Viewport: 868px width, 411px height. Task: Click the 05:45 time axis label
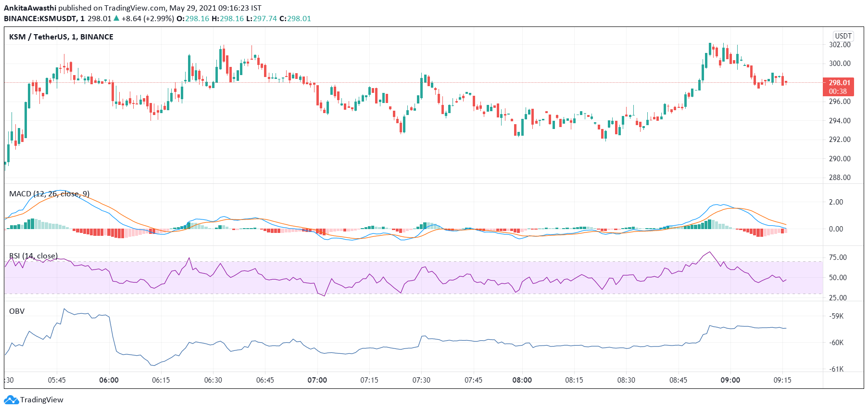57,380
